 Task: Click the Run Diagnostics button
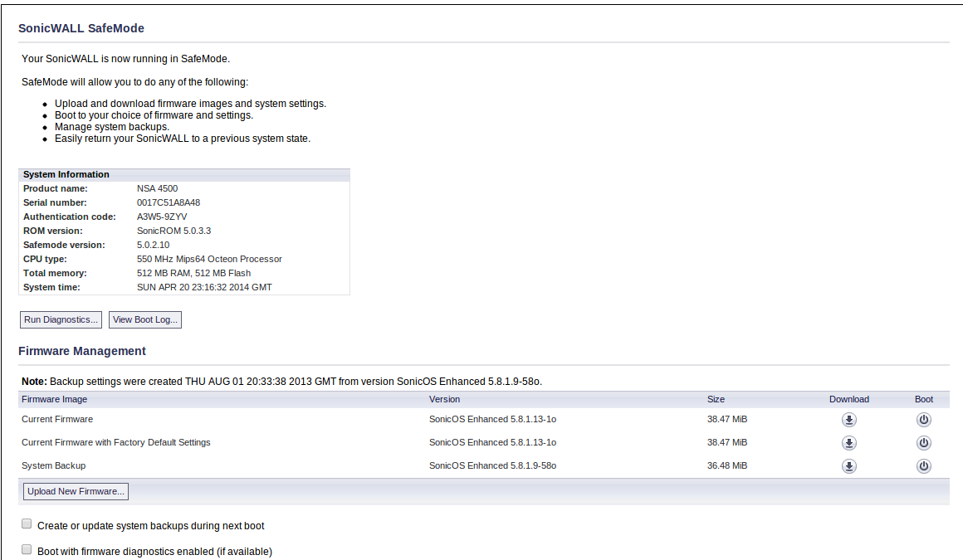pos(61,320)
